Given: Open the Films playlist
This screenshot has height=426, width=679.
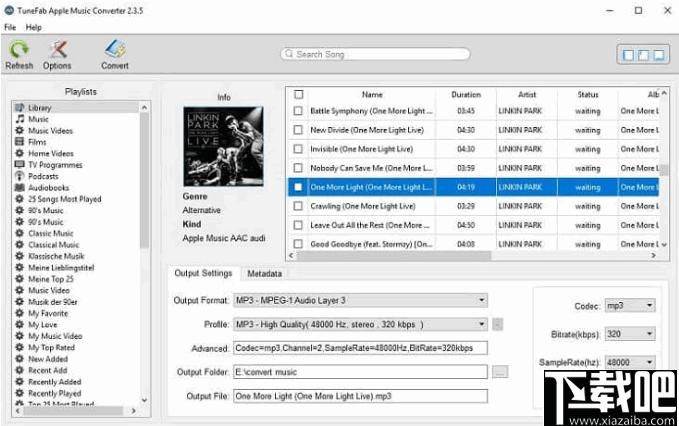Looking at the screenshot, I should 37,142.
